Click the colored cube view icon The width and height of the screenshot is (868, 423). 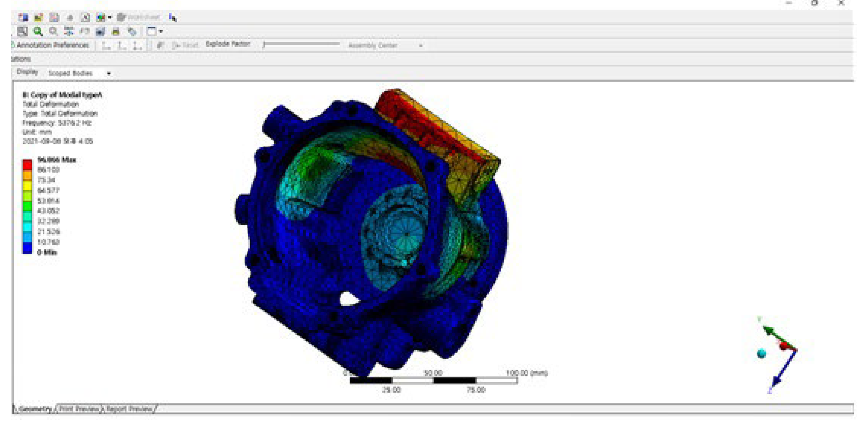pos(100,17)
